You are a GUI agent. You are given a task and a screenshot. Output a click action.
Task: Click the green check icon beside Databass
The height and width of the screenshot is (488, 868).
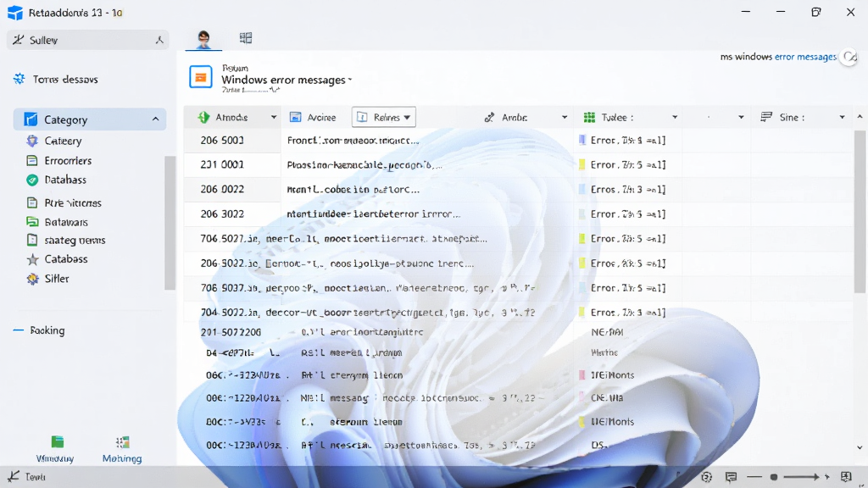click(x=32, y=180)
